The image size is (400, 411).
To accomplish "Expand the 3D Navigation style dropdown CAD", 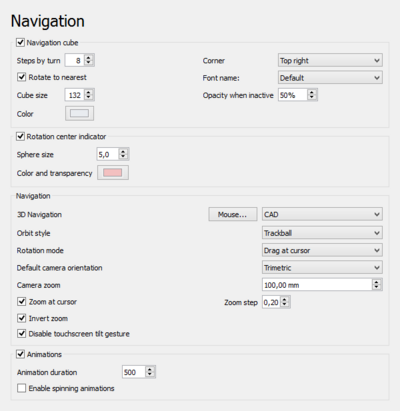I will 322,214.
